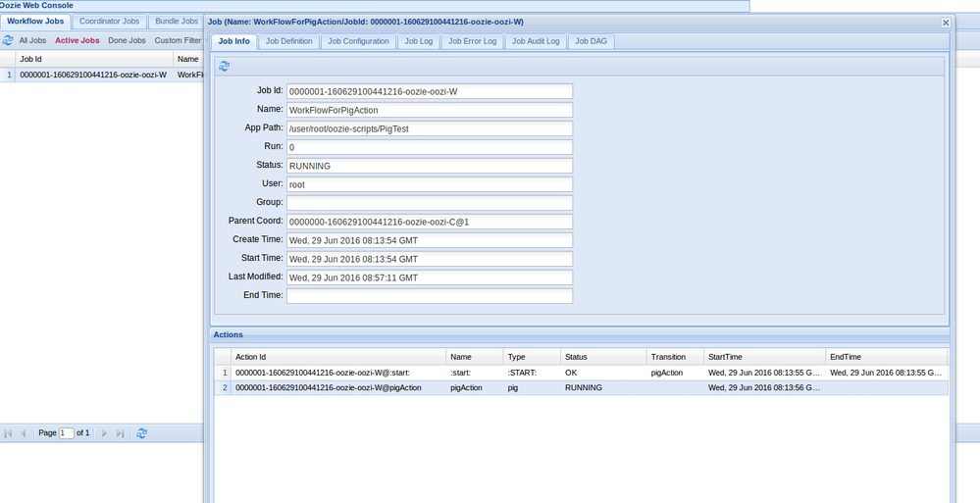Viewport: 980px width, 503px height.
Task: Switch to Coordinator Jobs tab
Action: click(x=109, y=22)
